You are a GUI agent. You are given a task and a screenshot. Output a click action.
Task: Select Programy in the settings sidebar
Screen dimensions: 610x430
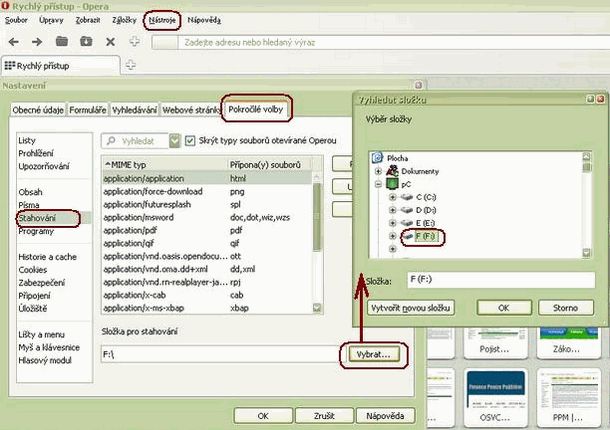pyautogui.click(x=36, y=231)
